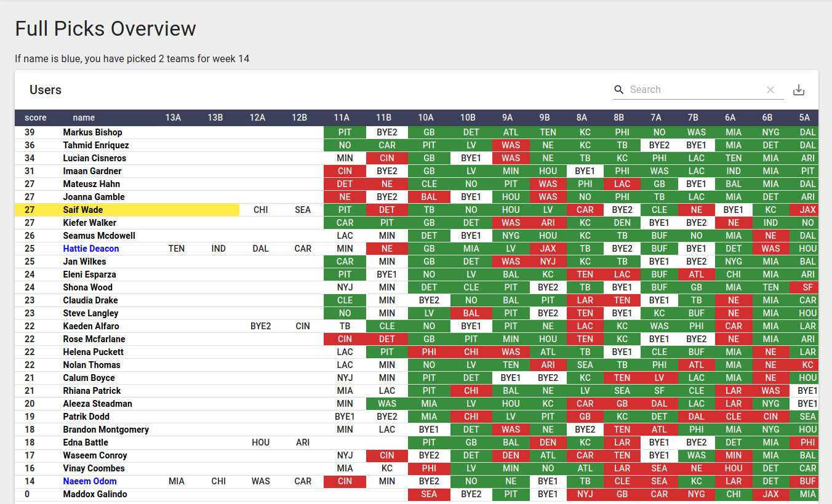The width and height of the screenshot is (832, 504).
Task: Sort by the name column header
Action: 84,118
